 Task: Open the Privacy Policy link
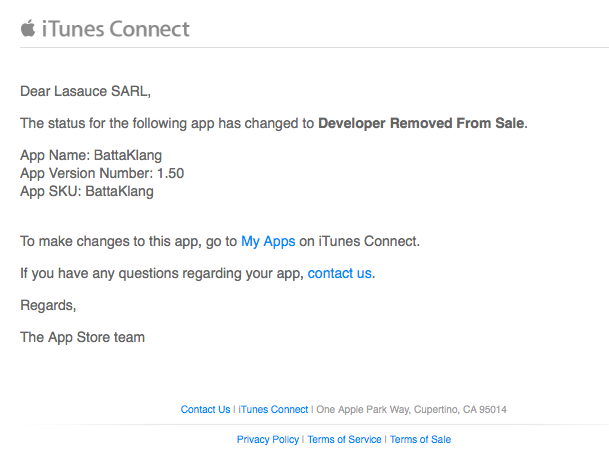[x=268, y=439]
